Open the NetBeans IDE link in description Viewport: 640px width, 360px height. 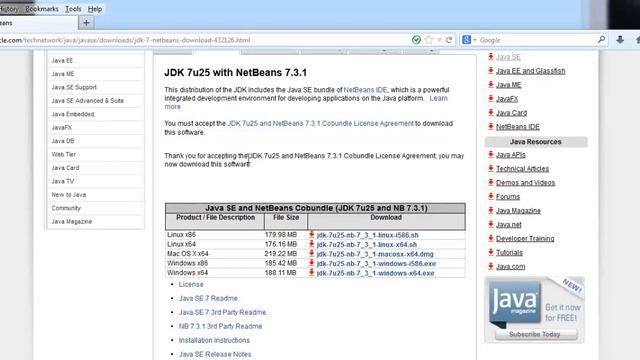click(365, 90)
